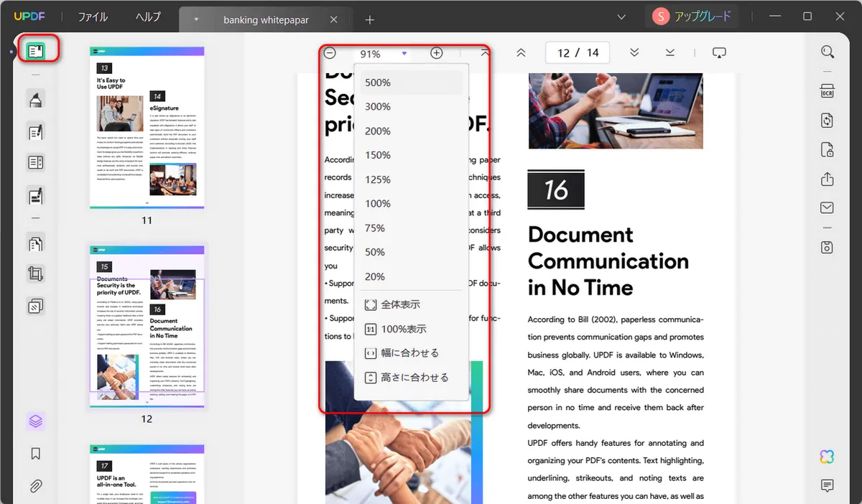Viewport: 862px width, 504px height.
Task: Start slideshow presentation mode
Action: click(x=719, y=52)
